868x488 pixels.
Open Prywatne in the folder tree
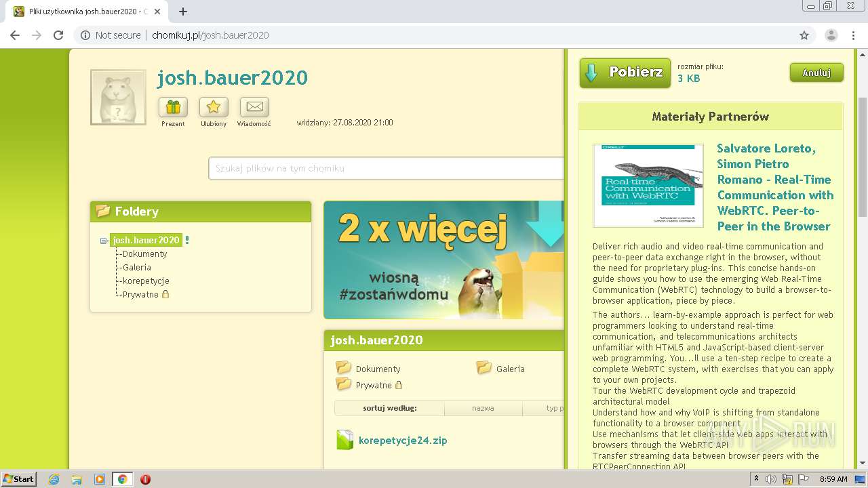140,294
